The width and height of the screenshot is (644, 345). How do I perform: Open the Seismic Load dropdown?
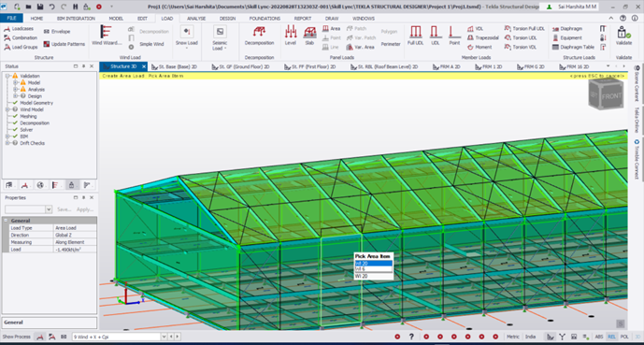tap(220, 37)
